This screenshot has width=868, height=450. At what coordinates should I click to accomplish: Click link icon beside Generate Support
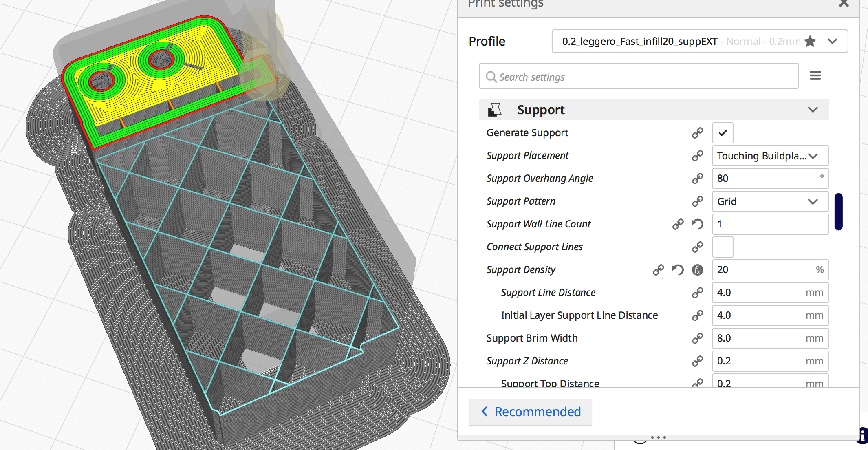pos(697,133)
